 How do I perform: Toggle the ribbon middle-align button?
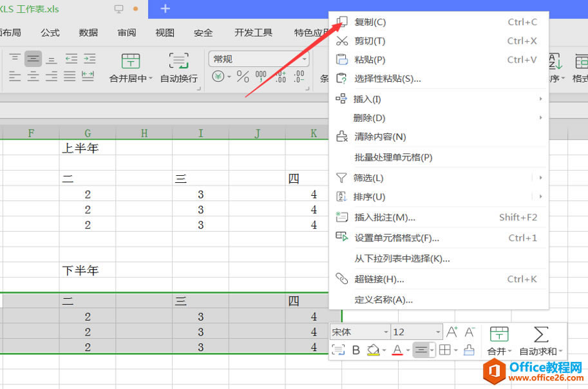[33, 59]
